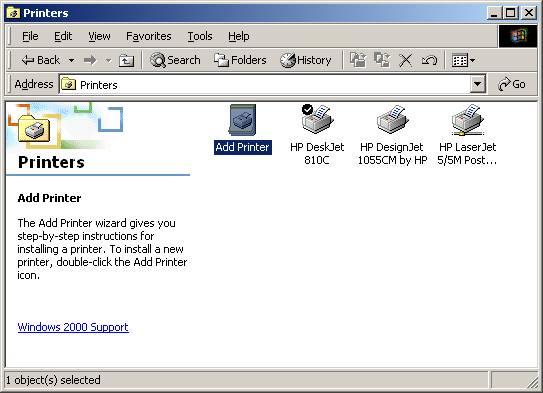Open the Favorites menu

click(149, 36)
